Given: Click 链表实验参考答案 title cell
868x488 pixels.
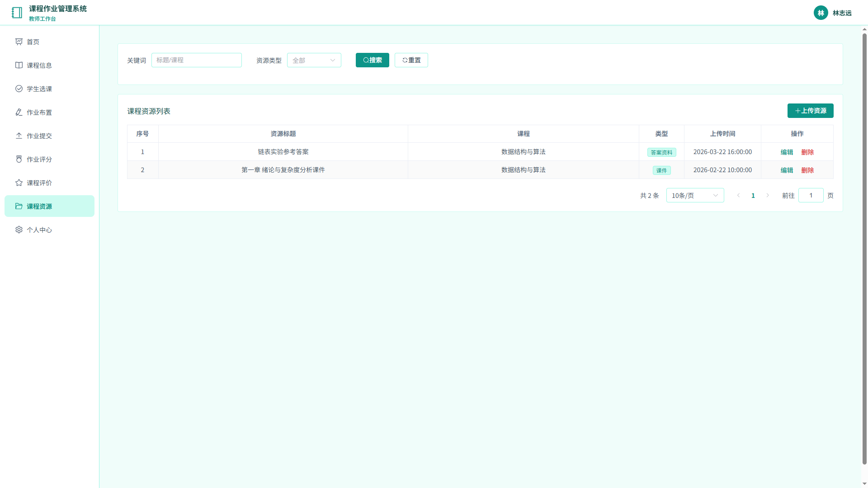Looking at the screenshot, I should (283, 152).
